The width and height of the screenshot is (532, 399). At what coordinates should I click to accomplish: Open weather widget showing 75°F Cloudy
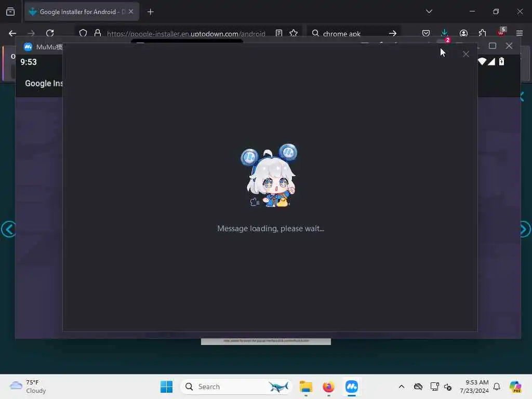click(28, 387)
